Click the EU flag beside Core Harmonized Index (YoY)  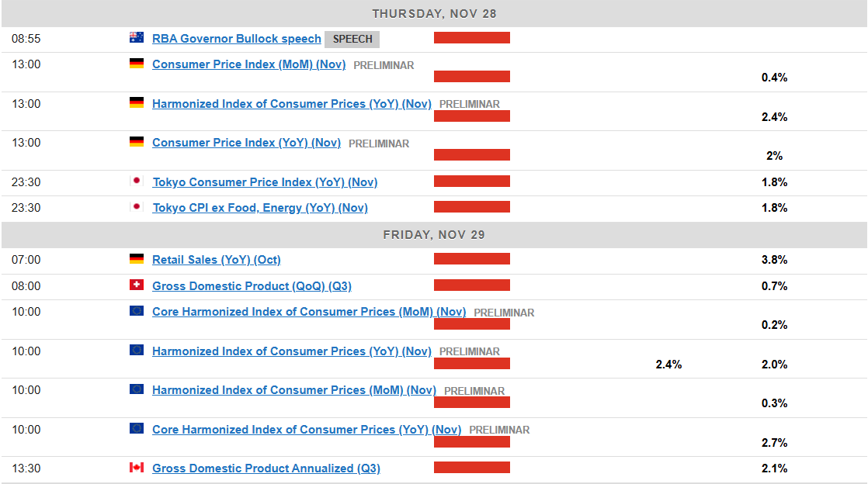pyautogui.click(x=137, y=429)
